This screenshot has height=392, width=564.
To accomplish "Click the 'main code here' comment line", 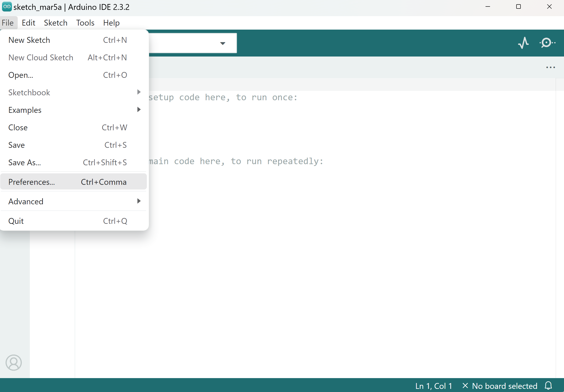I will pos(236,161).
